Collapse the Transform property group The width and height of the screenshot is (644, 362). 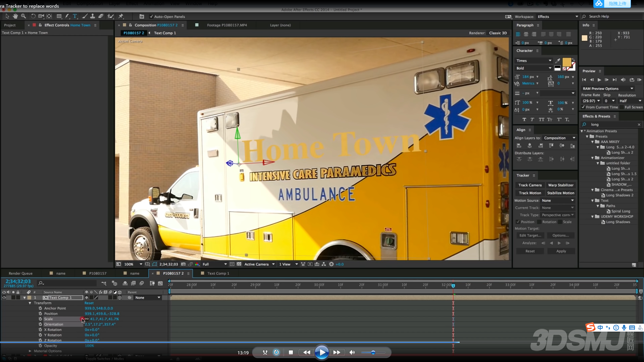click(x=30, y=303)
